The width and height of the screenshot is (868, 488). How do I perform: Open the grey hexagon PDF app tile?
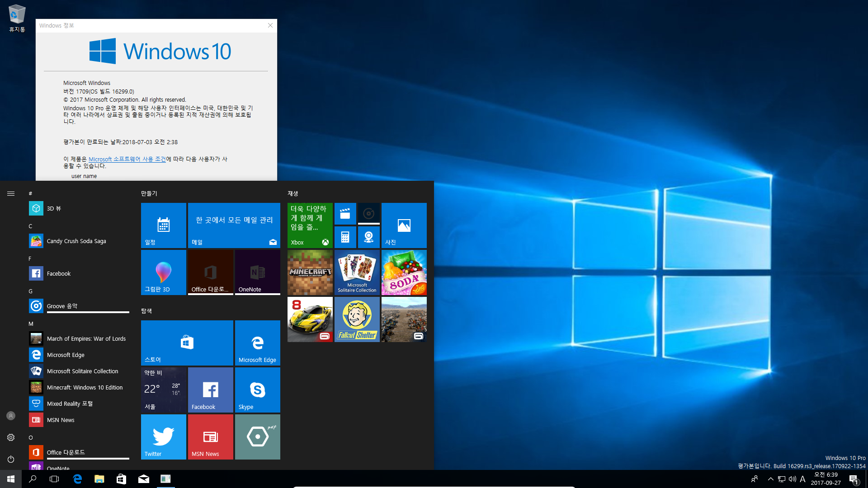(x=258, y=437)
